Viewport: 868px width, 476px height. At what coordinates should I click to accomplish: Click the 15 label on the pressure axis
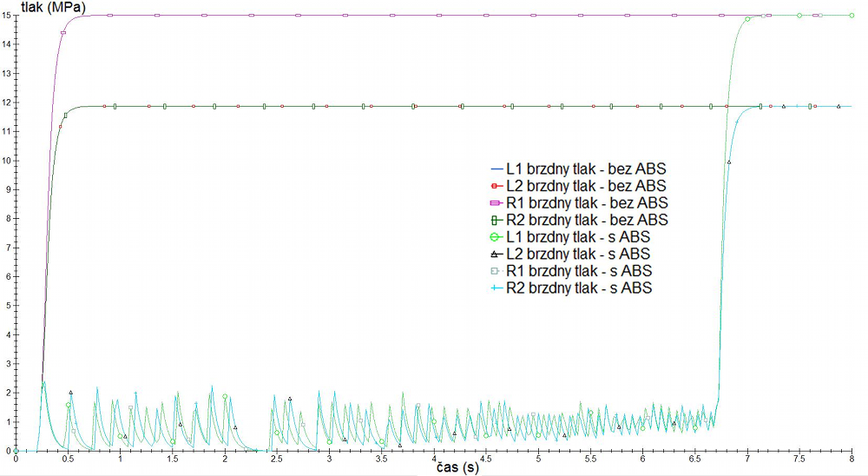click(7, 15)
